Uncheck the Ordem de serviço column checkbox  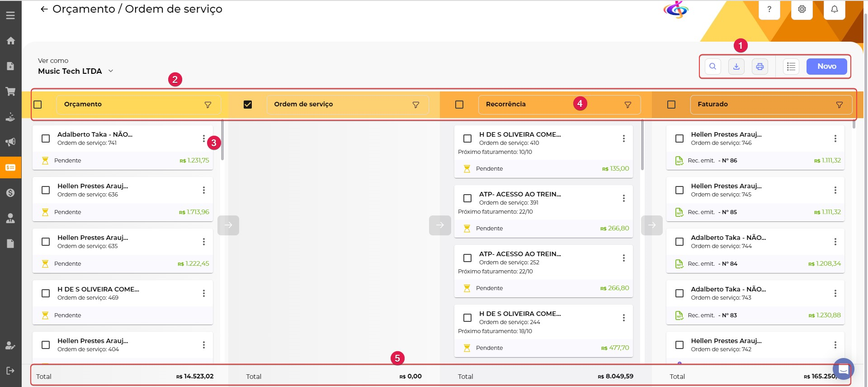point(248,105)
